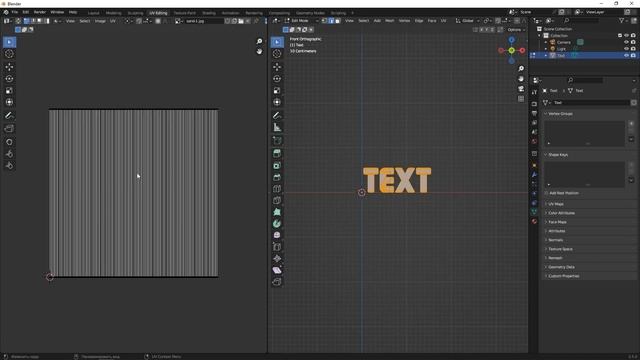Click the positive X axis gizmo
The width and height of the screenshot is (640, 360).
tap(522, 50)
